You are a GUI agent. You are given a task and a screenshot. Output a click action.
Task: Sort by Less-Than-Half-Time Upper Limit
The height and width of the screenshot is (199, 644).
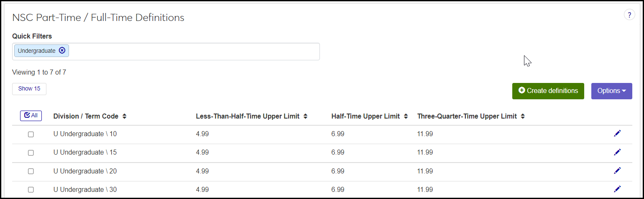click(x=305, y=116)
